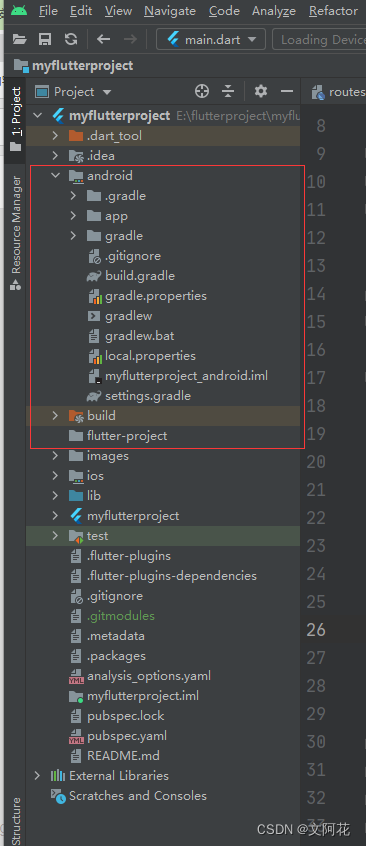366x846 pixels.
Task: Open the Code menu
Action: (x=224, y=11)
